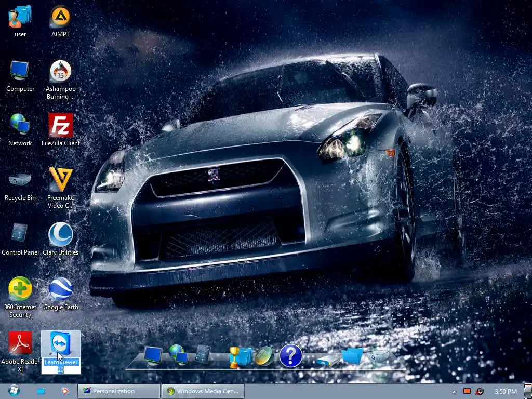Click the volume speaker tray icon

pos(480,392)
